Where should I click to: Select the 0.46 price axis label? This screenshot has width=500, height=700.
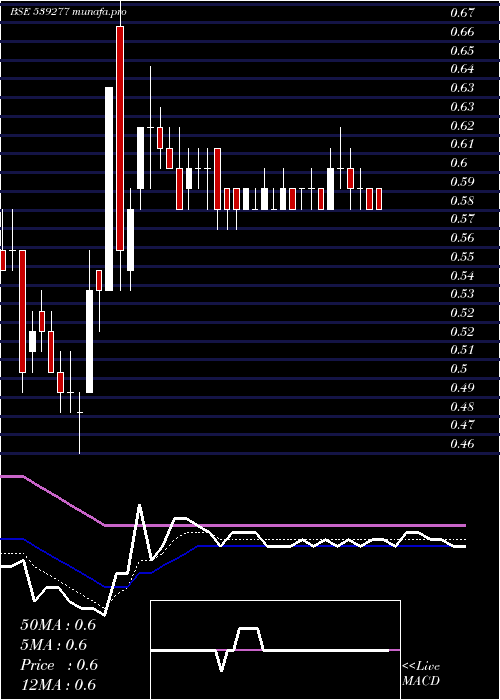point(462,444)
